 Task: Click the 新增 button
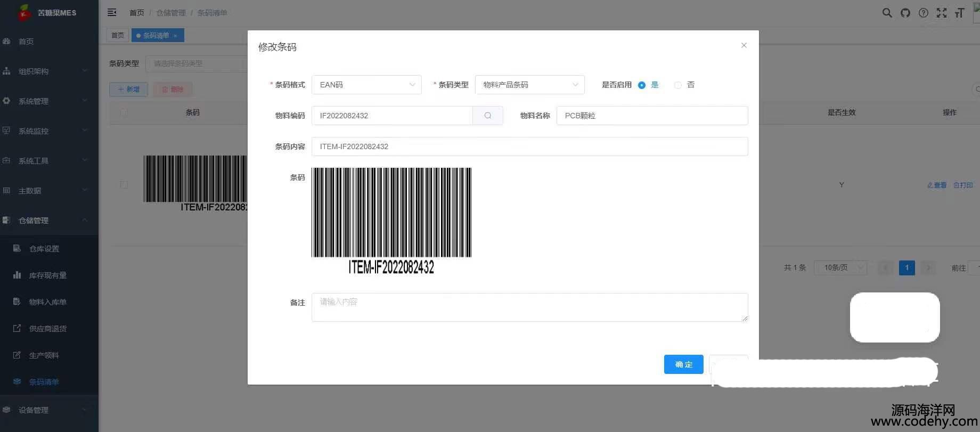tap(128, 89)
